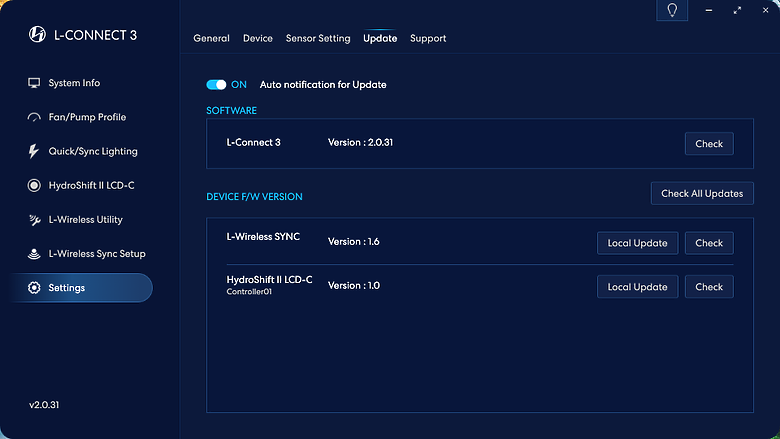Select Settings in the sidebar

(x=82, y=288)
